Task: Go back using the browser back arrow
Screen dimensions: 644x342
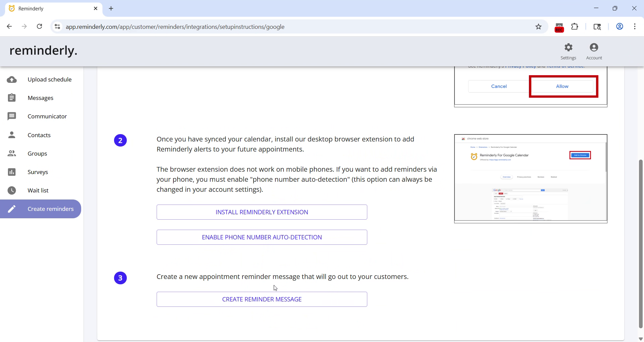Action: [9, 26]
